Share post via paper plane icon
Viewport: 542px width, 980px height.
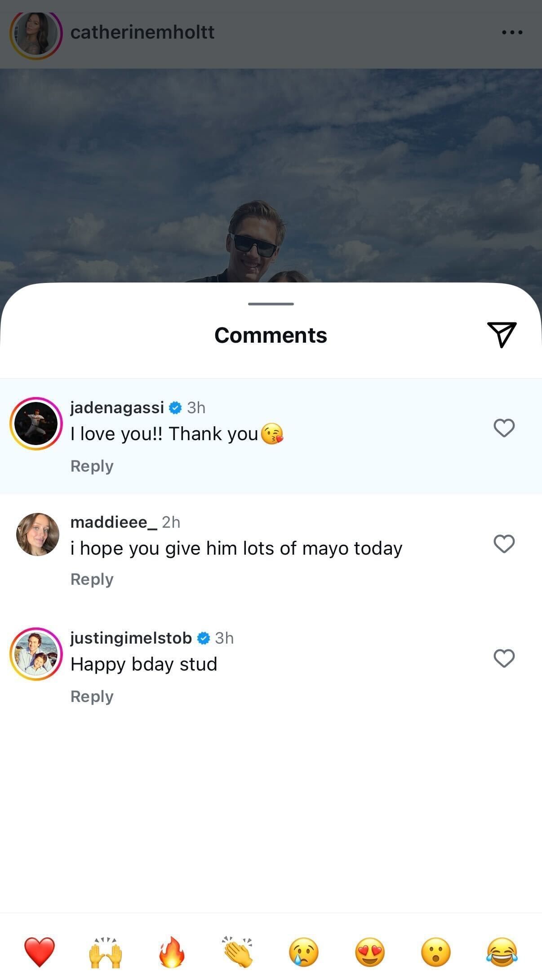(502, 335)
